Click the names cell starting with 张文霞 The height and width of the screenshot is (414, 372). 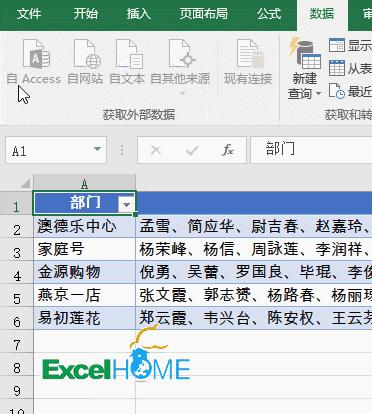(x=254, y=295)
